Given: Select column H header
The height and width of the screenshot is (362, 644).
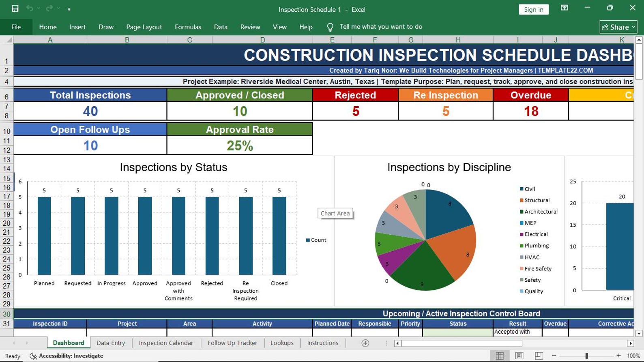Looking at the screenshot, I should point(458,40).
